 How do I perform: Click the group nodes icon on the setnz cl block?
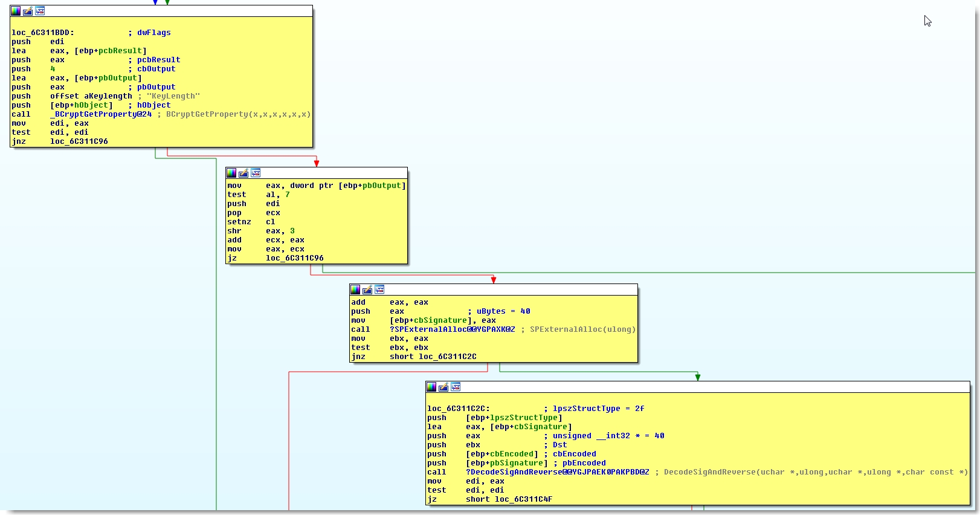point(256,173)
